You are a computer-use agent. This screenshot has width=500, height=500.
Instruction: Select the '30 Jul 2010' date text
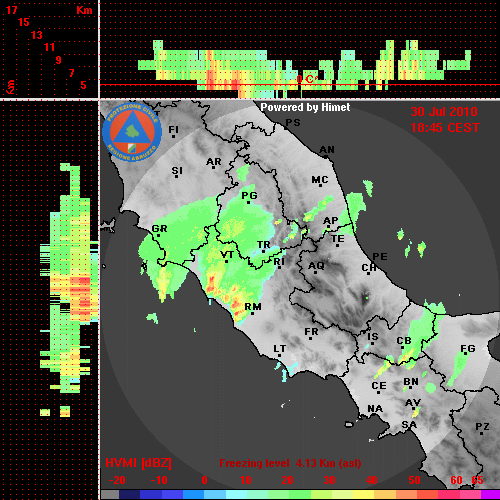point(444,112)
